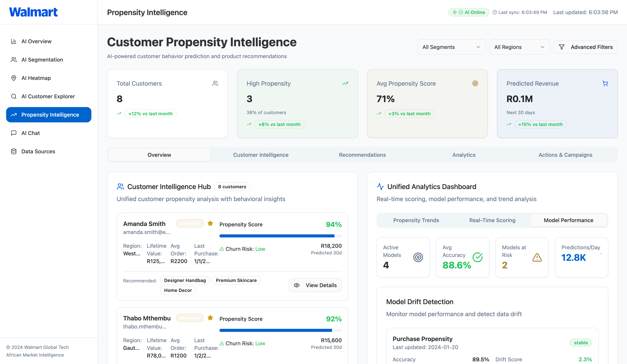Open AI Overview in the sidebar
This screenshot has height=364, width=627.
tap(49, 41)
